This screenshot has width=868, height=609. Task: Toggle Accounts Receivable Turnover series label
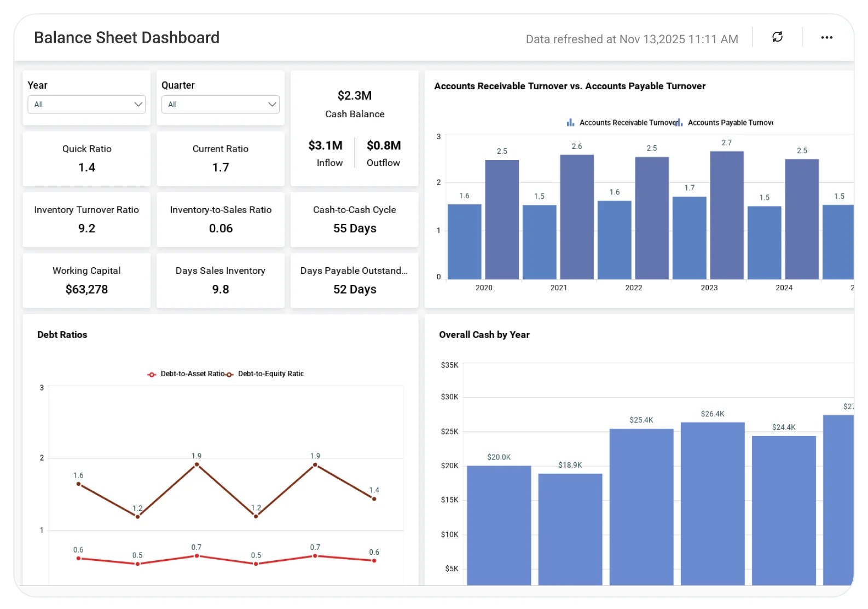tap(627, 123)
